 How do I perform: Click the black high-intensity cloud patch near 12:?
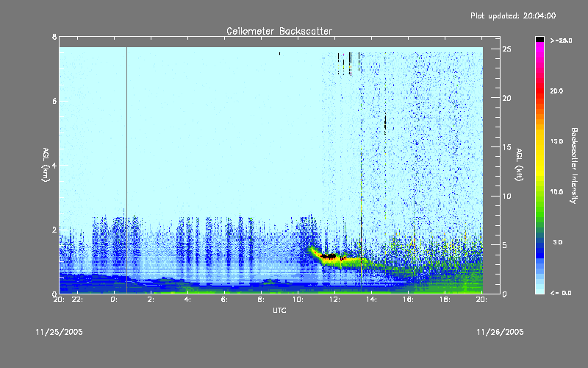click(x=329, y=256)
